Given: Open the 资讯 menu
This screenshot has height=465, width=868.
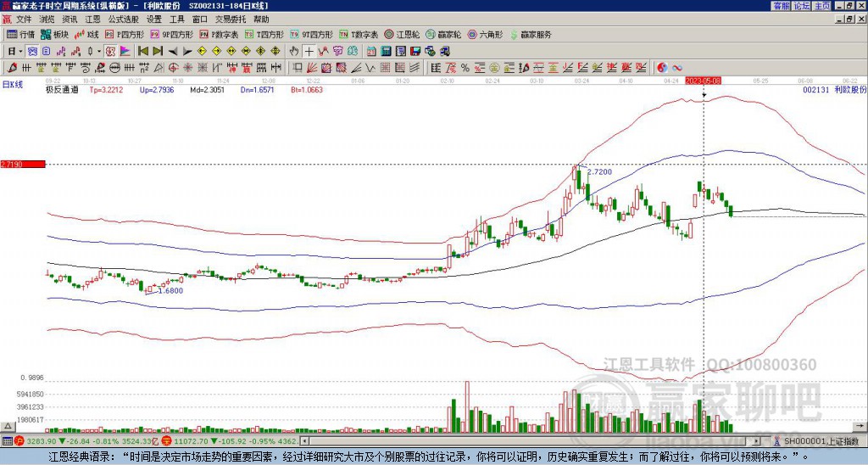Looking at the screenshot, I should [70, 20].
